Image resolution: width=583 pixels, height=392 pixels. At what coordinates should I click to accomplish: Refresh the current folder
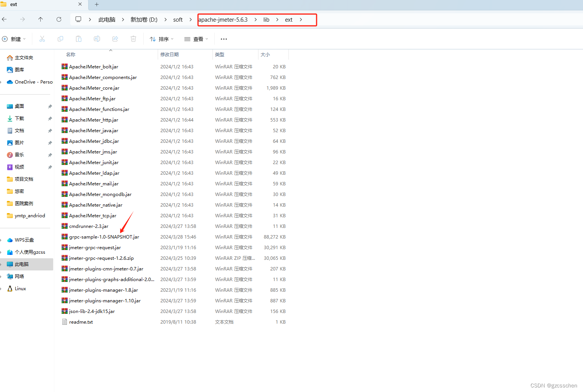(x=59, y=19)
